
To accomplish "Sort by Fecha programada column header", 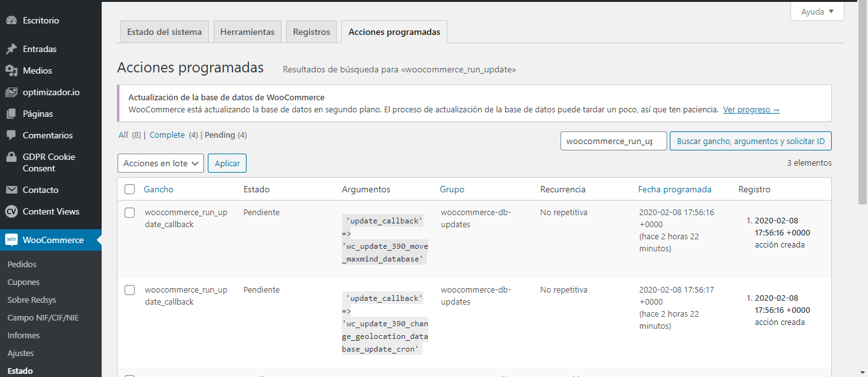I will 675,189.
